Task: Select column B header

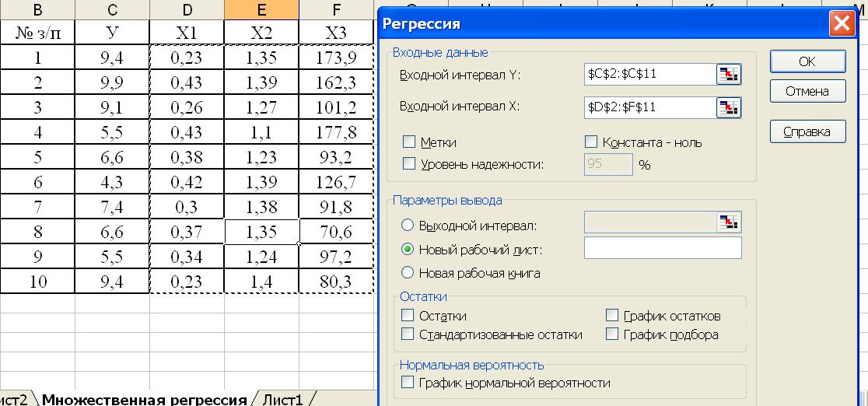Action: [x=37, y=9]
